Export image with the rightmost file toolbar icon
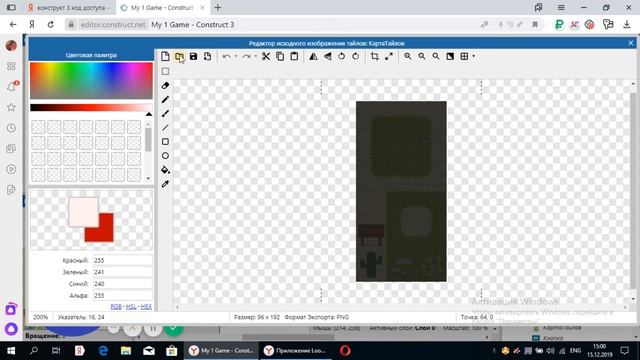 click(x=207, y=56)
